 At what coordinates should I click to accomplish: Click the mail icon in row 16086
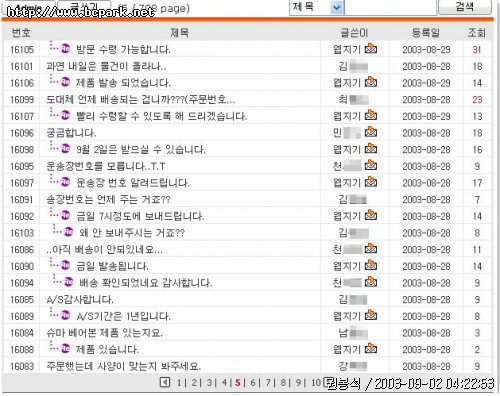(371, 248)
